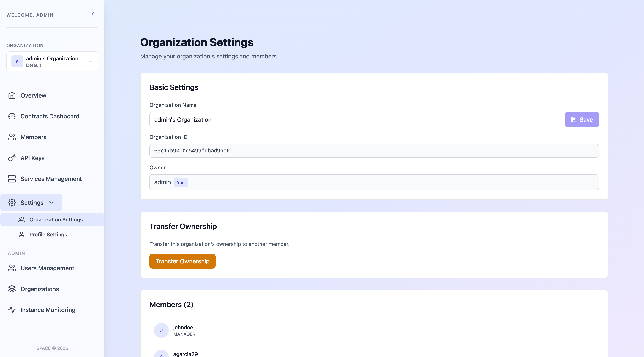Click the floppy disk icon on Save
644x357 pixels.
(574, 119)
